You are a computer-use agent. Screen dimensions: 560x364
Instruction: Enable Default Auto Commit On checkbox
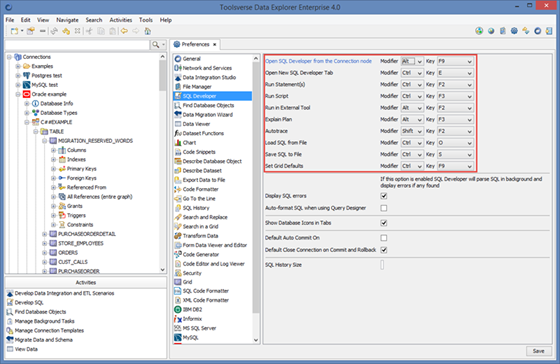point(384,238)
